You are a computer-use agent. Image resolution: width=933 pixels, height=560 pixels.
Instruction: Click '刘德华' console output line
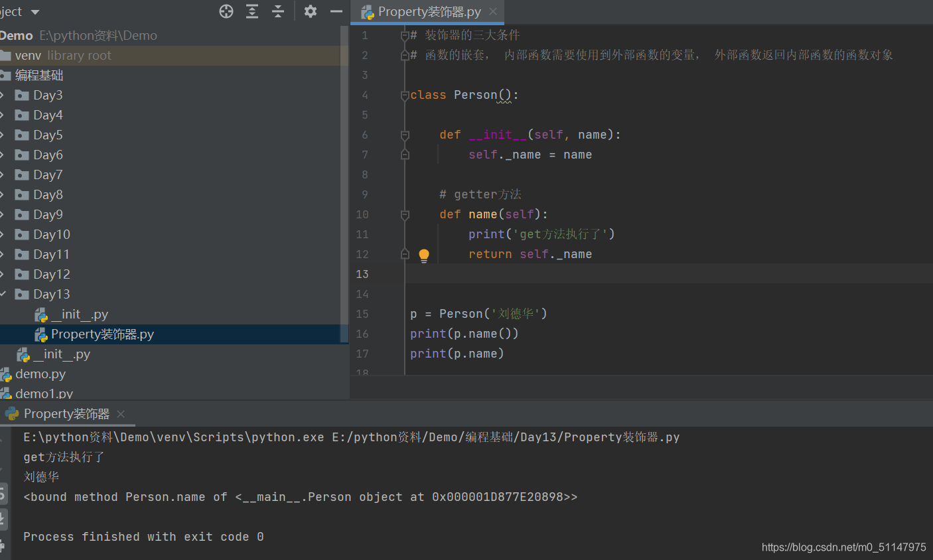pos(41,477)
